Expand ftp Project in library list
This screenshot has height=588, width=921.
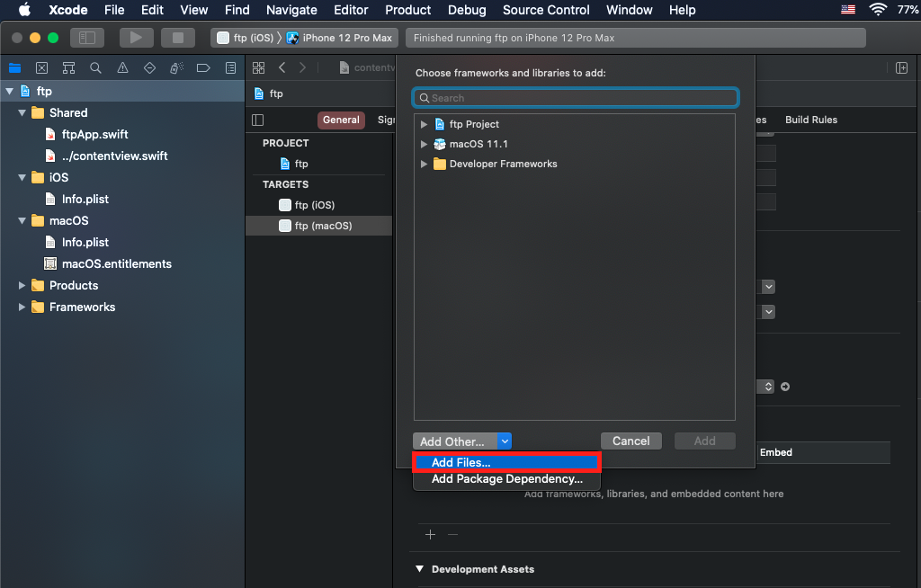click(424, 125)
